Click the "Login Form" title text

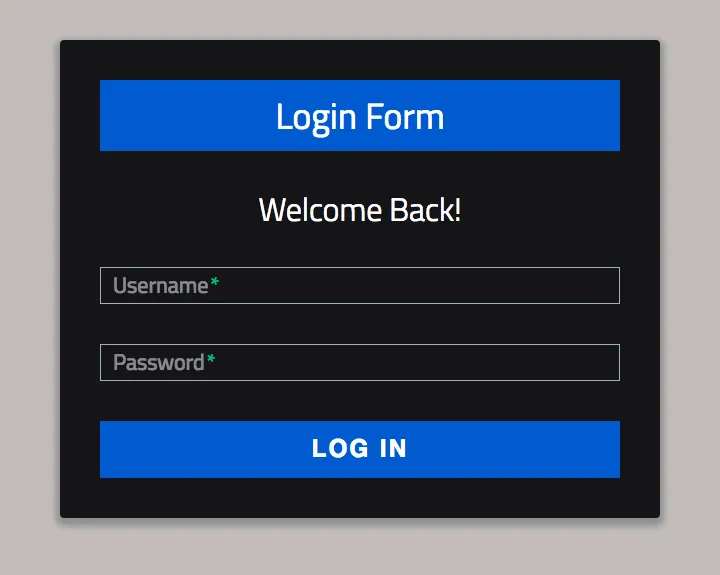point(360,117)
